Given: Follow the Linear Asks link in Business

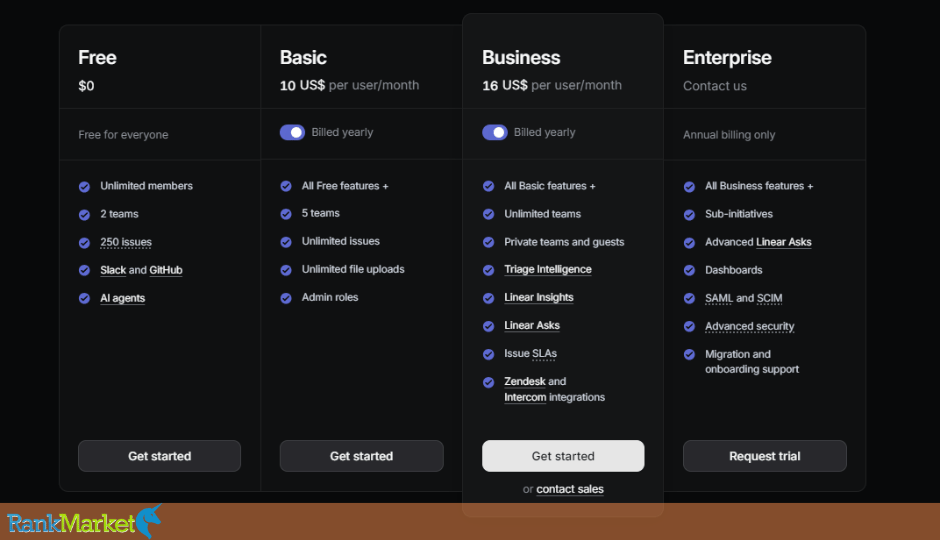Looking at the screenshot, I should (x=531, y=325).
